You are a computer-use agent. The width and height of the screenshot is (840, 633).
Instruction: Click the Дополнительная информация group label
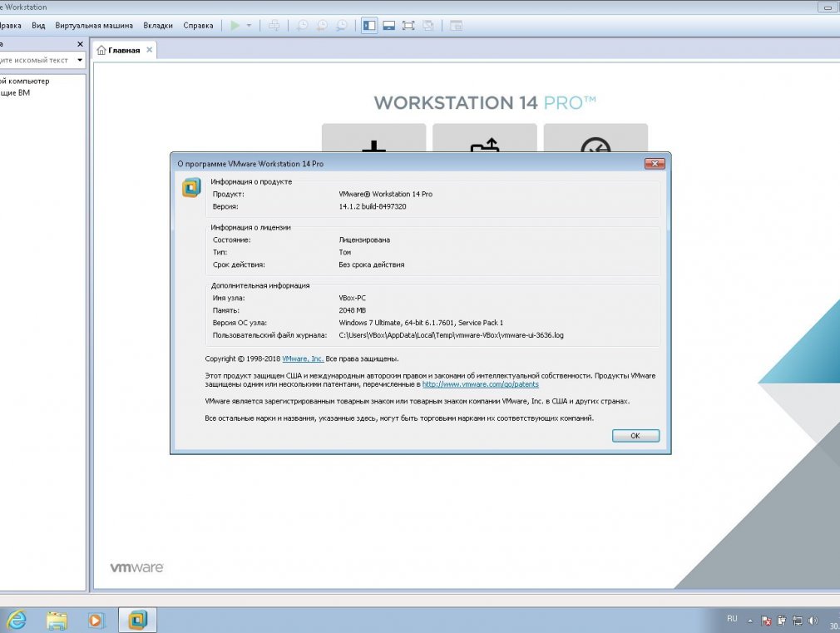[x=259, y=285]
